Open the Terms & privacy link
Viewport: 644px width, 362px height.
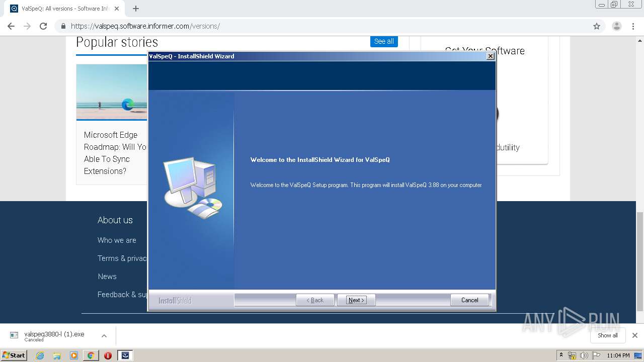pos(122,258)
